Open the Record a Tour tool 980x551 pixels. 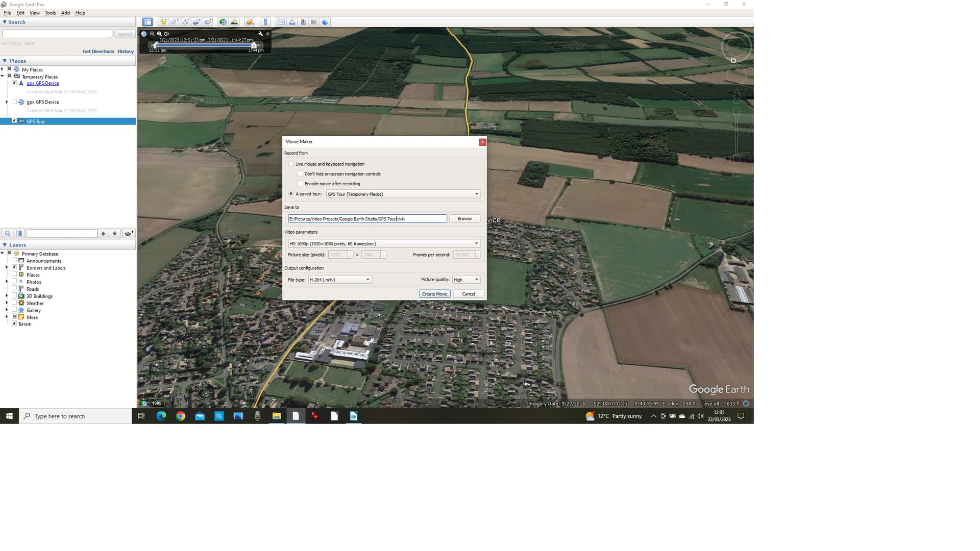[x=207, y=22]
